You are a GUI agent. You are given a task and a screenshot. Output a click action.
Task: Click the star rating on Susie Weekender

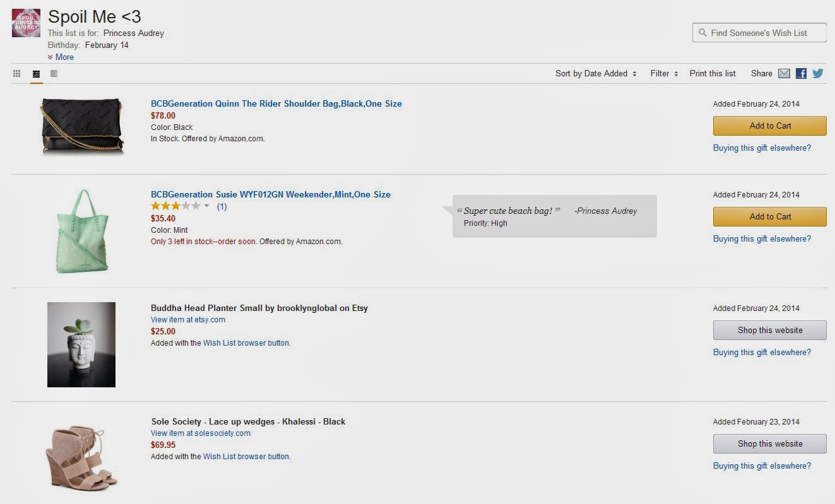(175, 206)
